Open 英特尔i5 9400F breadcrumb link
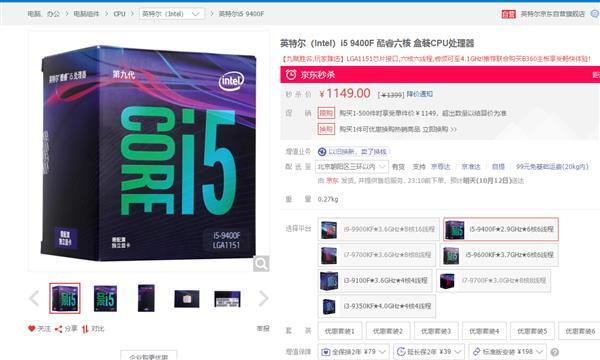This screenshot has height=360, width=600. [x=241, y=14]
